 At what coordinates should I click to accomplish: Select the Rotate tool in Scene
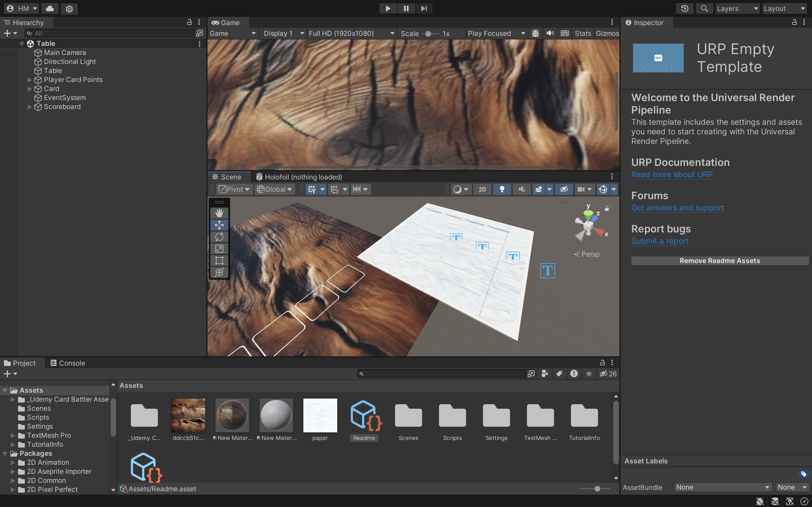219,237
